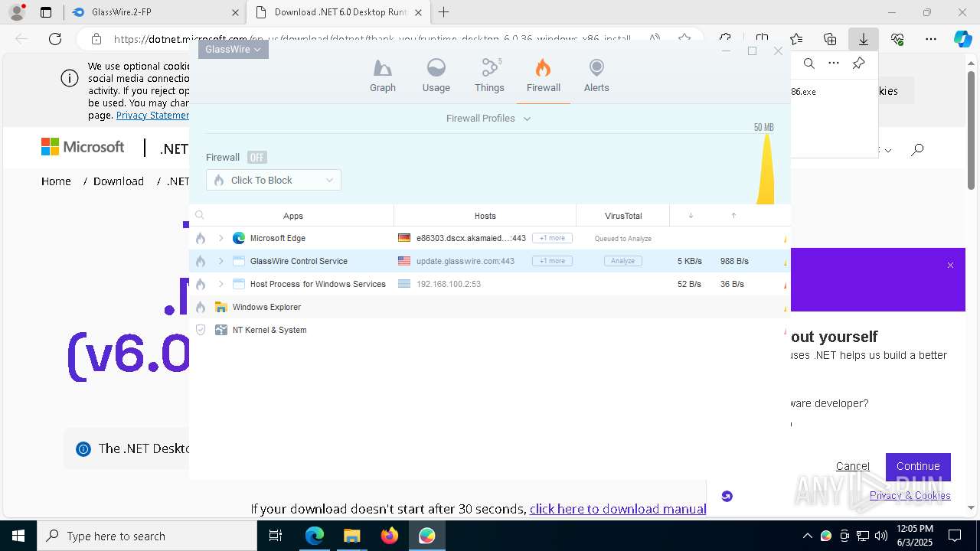Block Windows Explorer using flame icon
980x551 pixels.
pyautogui.click(x=201, y=307)
